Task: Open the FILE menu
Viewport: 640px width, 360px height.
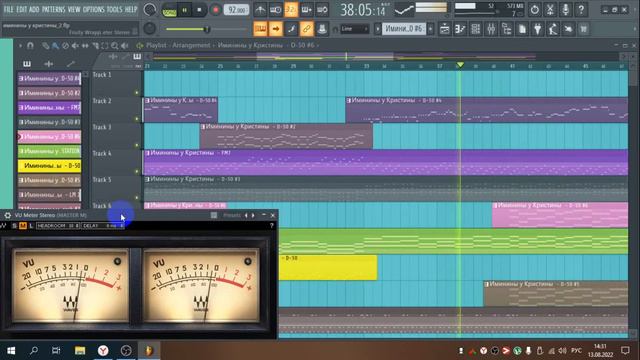Action: pyautogui.click(x=8, y=9)
